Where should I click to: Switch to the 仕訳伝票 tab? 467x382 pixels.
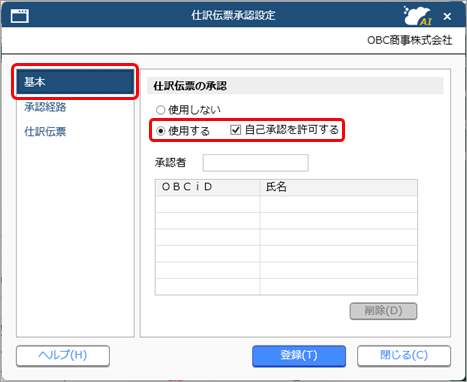tap(45, 132)
